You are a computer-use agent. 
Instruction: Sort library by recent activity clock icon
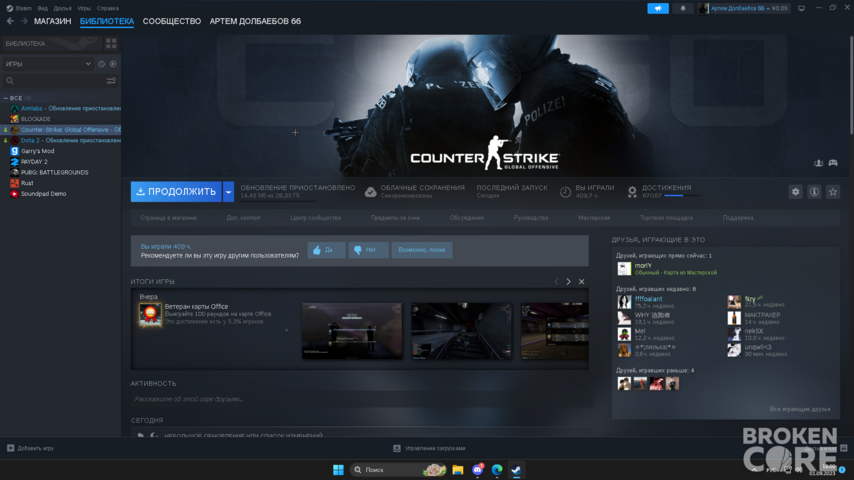coord(101,64)
